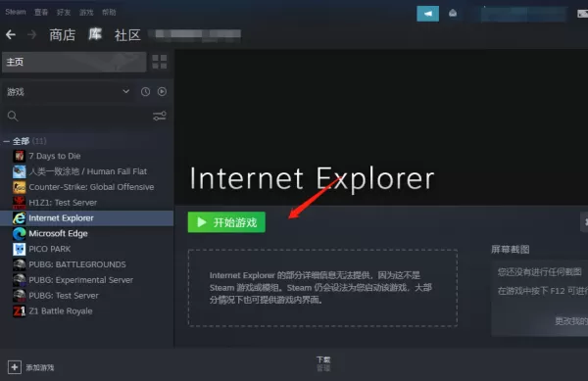Click the ready-to-play filter icon

point(162,92)
